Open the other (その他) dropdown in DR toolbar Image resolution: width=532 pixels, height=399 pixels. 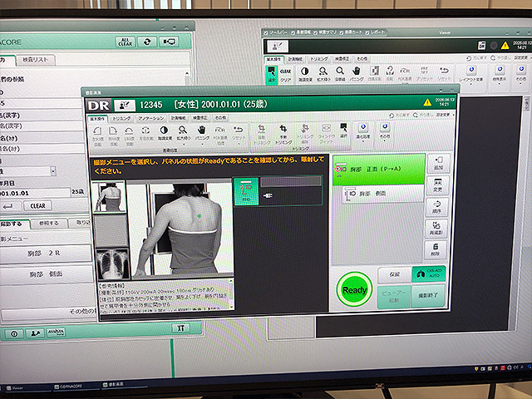coord(384,132)
